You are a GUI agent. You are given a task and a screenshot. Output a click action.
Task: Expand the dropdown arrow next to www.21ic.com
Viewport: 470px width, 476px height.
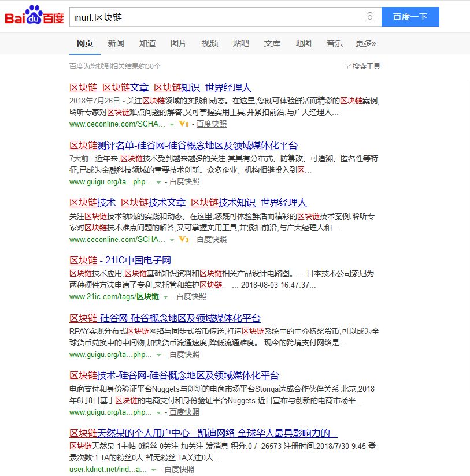pyautogui.click(x=165, y=297)
